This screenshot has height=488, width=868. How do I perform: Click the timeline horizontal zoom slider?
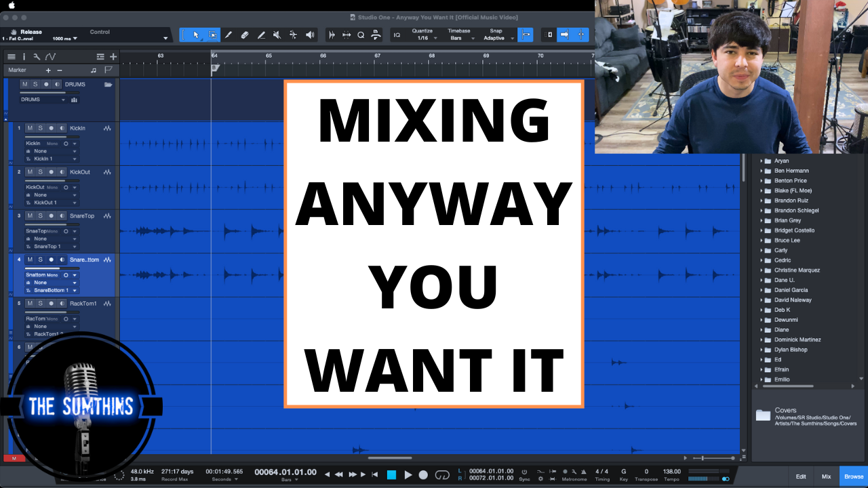click(x=712, y=458)
